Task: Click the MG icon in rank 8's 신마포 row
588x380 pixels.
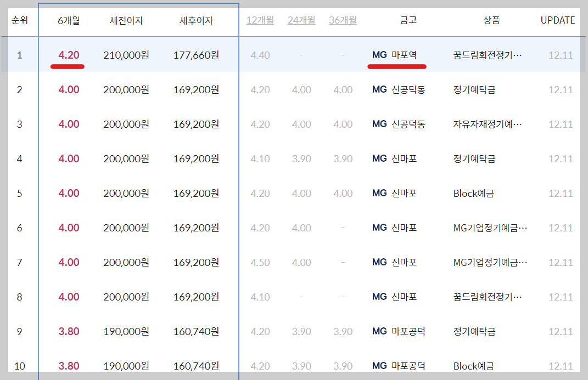Action: (379, 297)
